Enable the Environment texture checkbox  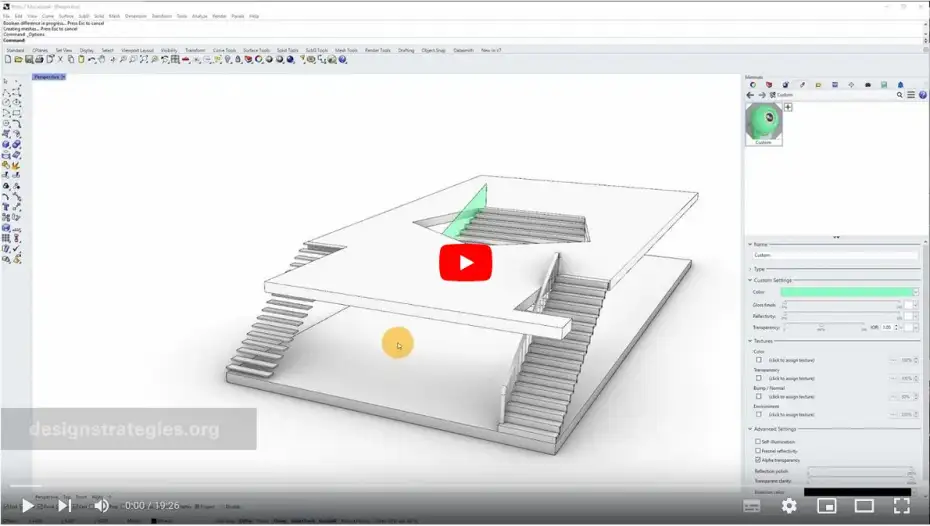pyautogui.click(x=759, y=414)
